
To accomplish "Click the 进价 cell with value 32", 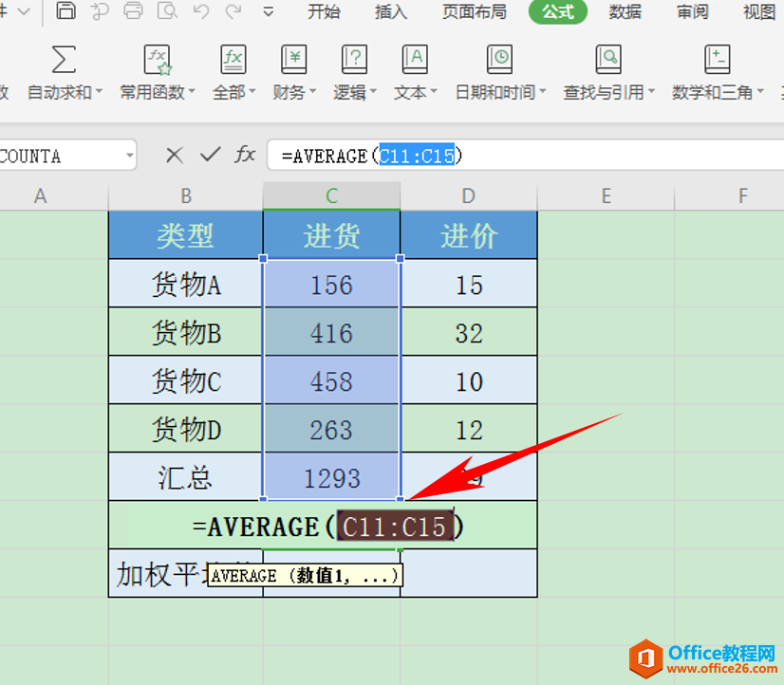I will (469, 332).
